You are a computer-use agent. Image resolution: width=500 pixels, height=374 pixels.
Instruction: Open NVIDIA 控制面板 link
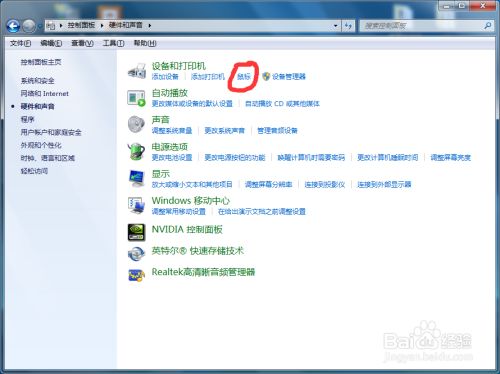(x=187, y=229)
